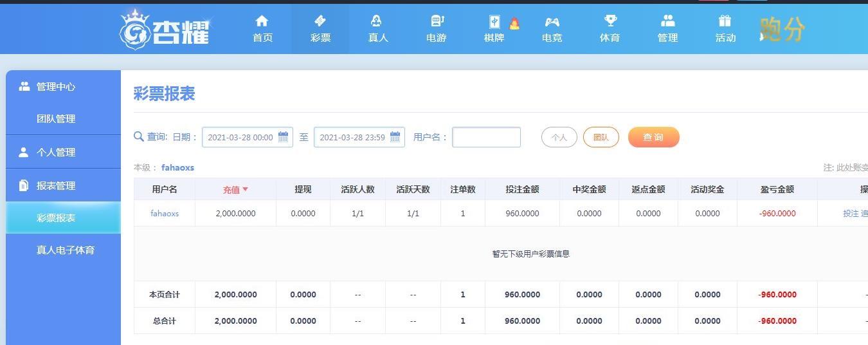
Task: Click the 杏耀 crown logo
Action: point(165,29)
